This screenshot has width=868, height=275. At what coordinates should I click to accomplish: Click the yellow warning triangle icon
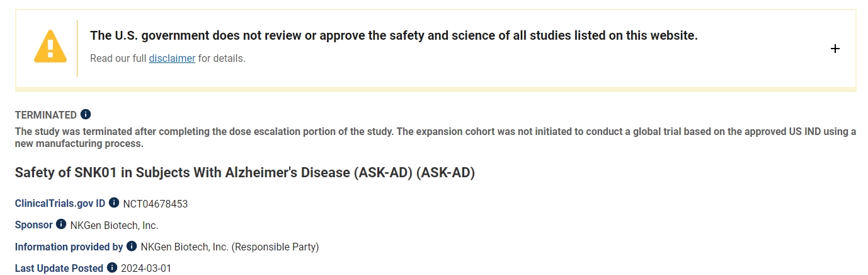(50, 47)
